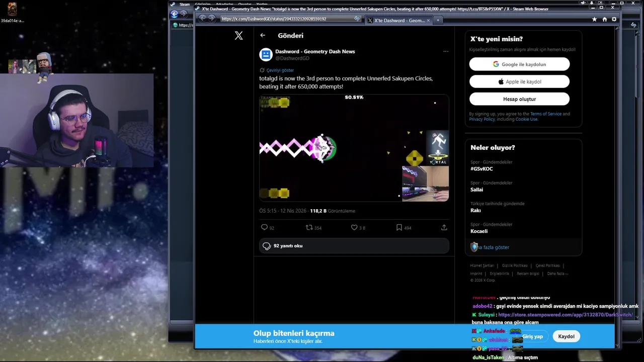
Task: Click the reply icon with 92 replies
Action: click(264, 227)
